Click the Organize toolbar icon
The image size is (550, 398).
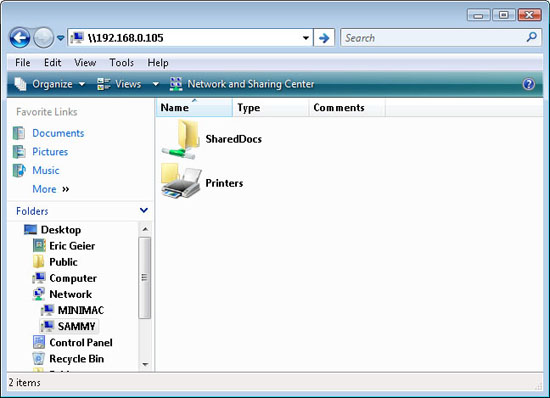(20, 84)
